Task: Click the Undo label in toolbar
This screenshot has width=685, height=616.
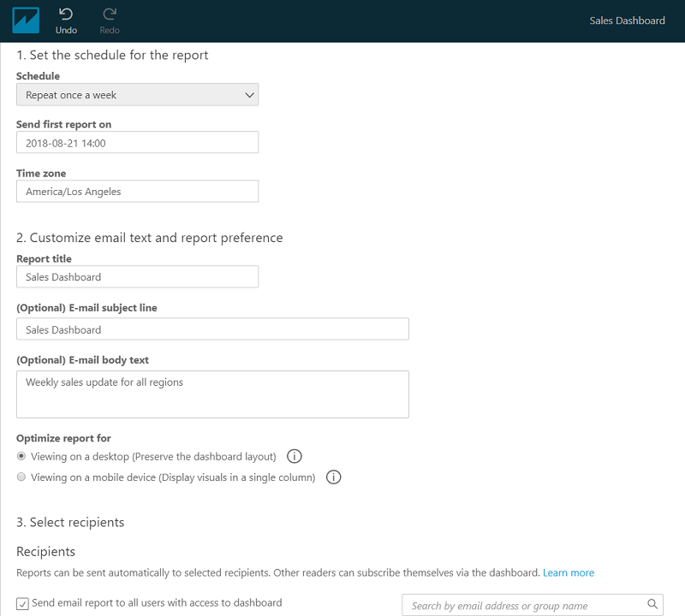Action: (x=66, y=30)
